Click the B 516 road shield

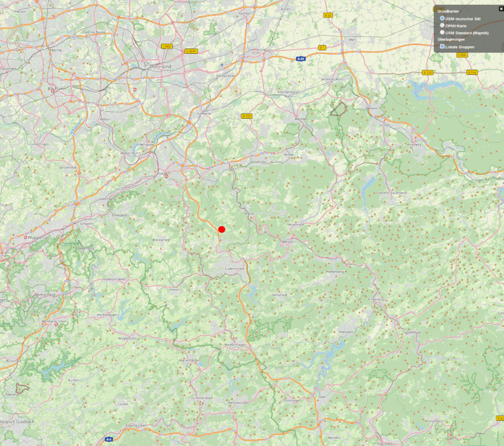tap(472, 73)
